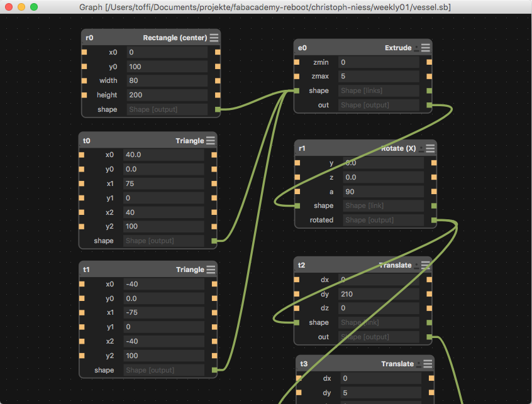
Task: Click t1 shape green output port
Action: [214, 370]
